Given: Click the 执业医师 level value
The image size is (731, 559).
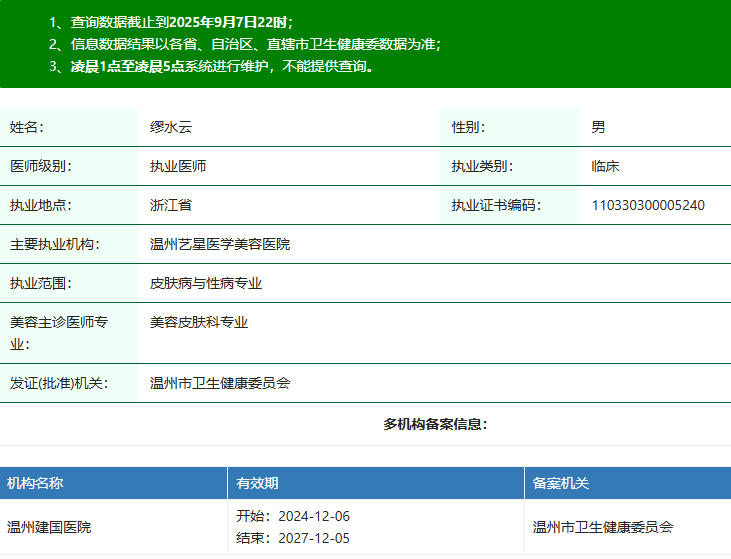Looking at the screenshot, I should coord(178,166).
